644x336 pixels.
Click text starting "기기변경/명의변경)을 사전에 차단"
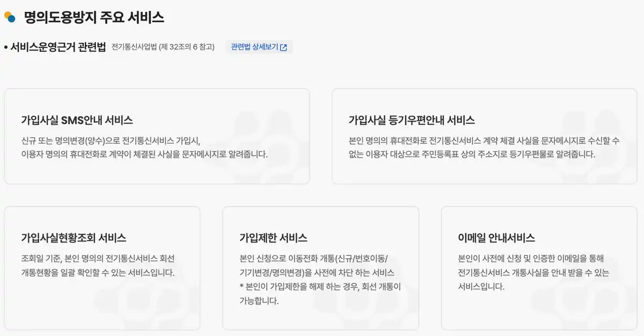[317, 272]
